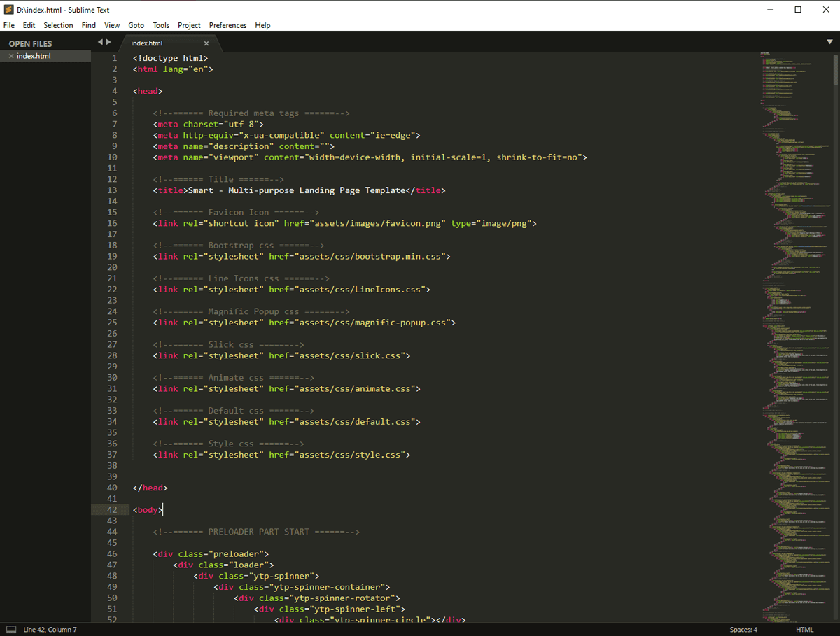
Task: Click line number 46 in the gutter
Action: point(113,554)
